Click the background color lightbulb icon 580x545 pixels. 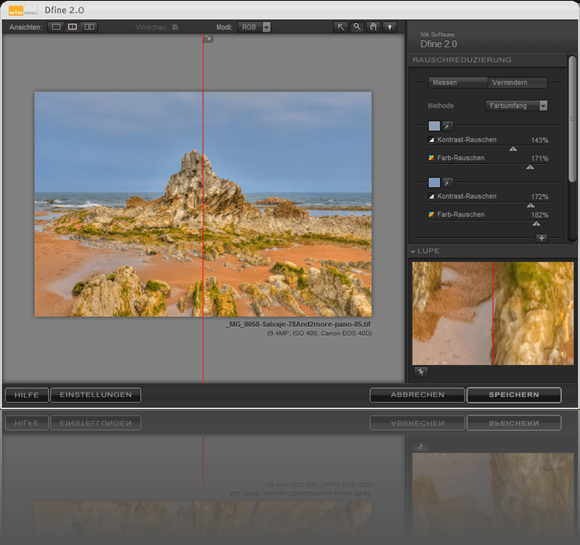[390, 27]
